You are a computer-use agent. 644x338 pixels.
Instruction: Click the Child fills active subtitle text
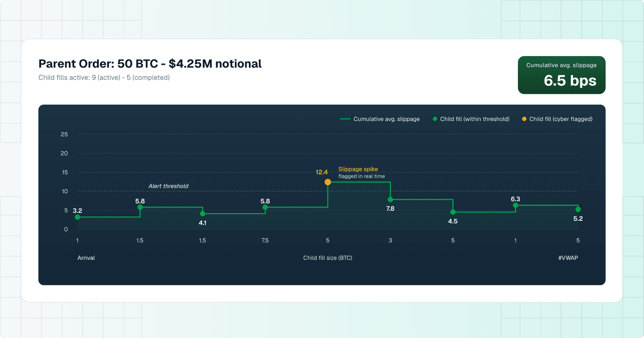(x=104, y=78)
